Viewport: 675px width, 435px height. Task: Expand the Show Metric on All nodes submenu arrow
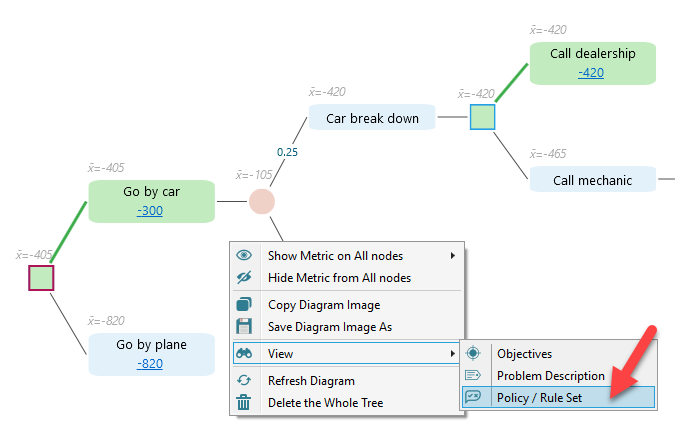[453, 255]
